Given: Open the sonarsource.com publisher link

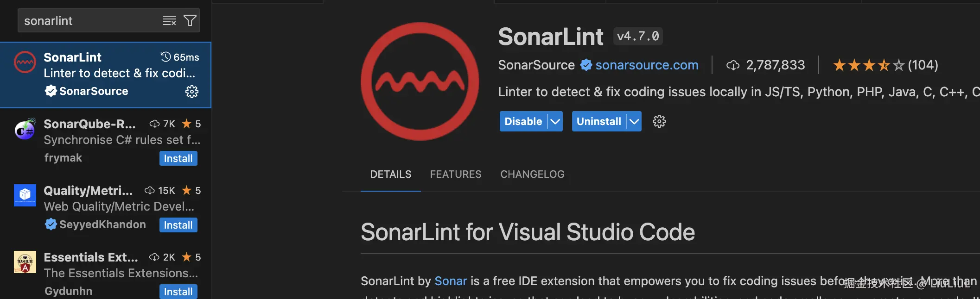Looking at the screenshot, I should pos(647,65).
